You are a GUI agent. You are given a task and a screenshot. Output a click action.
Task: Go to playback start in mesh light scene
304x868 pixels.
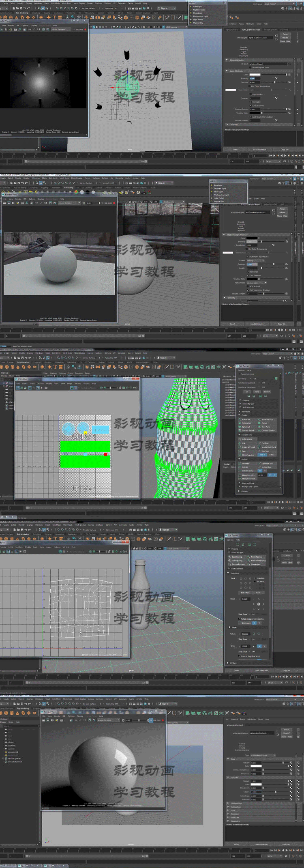[271, 155]
